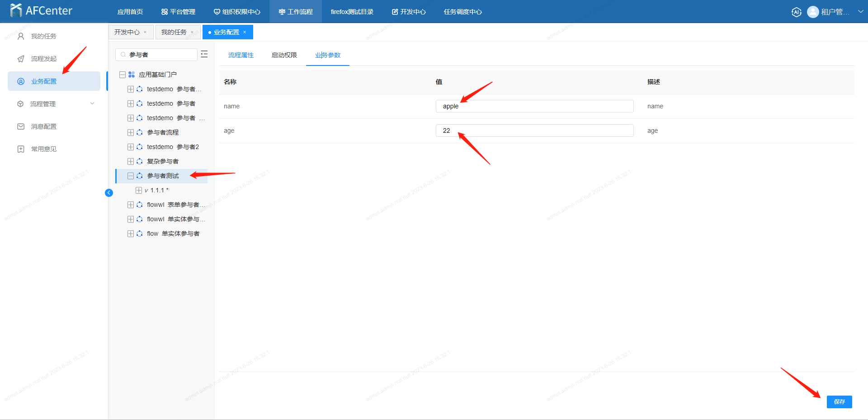Click the AI assistant icon in header
Screen dimensions: 868x420
click(x=796, y=12)
